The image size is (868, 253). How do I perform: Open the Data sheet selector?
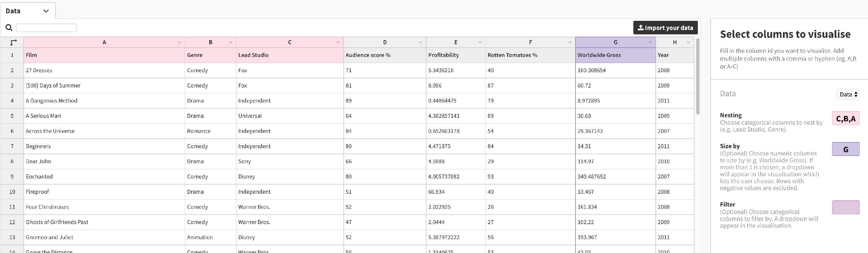click(848, 94)
